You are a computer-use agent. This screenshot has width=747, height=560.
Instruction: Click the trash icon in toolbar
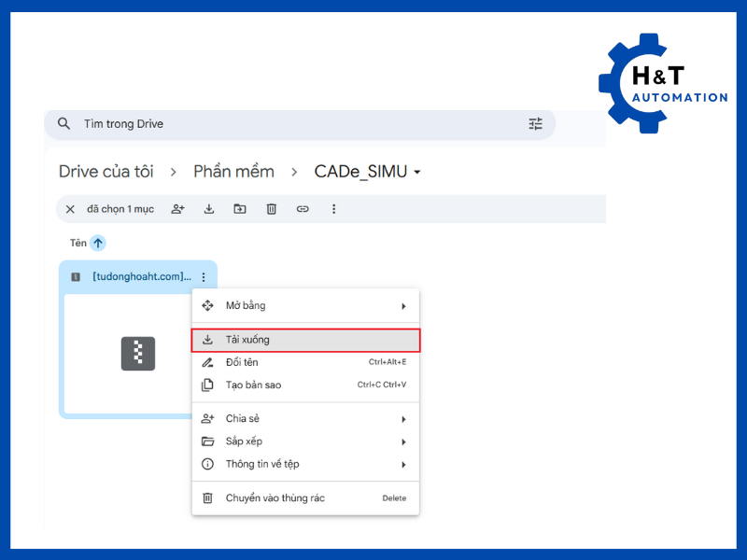point(272,209)
